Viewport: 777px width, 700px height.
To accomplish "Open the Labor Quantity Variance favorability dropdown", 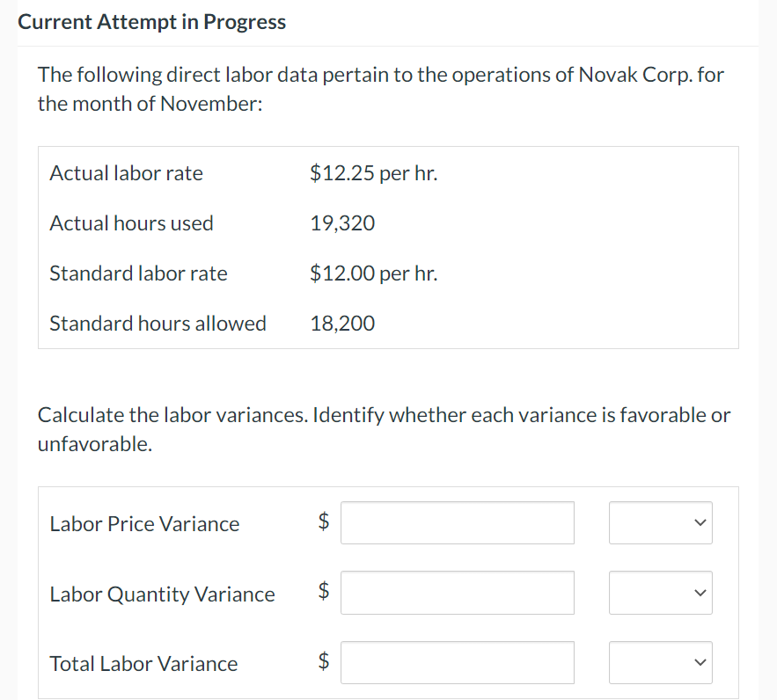I will (660, 593).
